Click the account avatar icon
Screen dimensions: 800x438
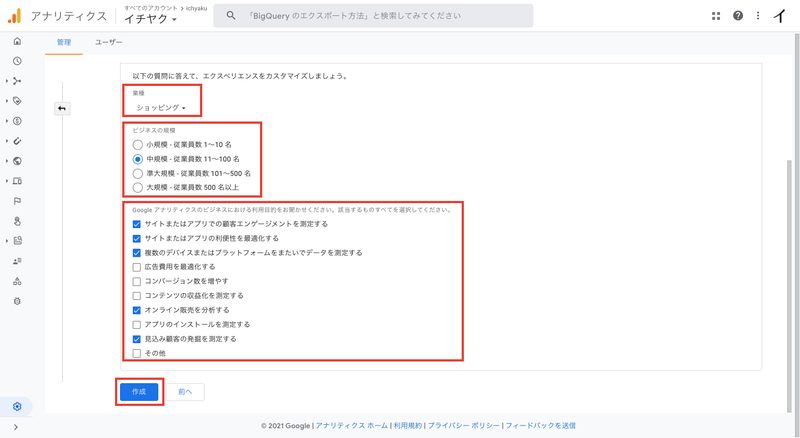tap(779, 16)
